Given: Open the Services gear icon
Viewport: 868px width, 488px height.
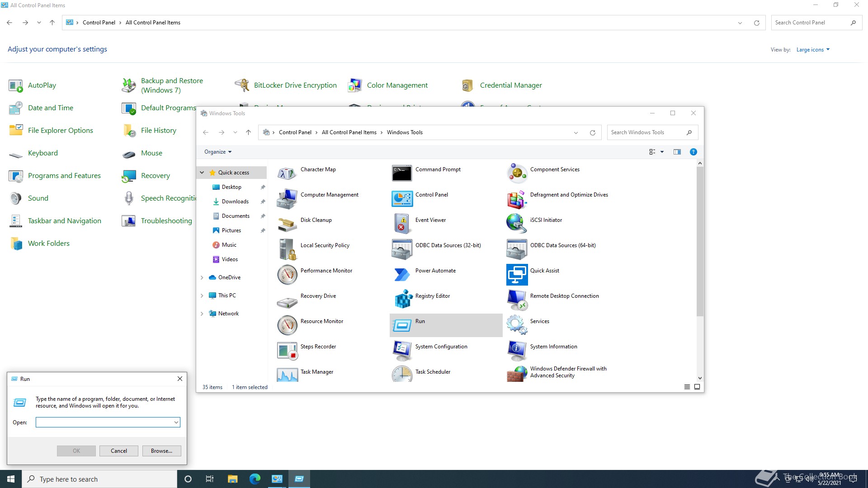Looking at the screenshot, I should (517, 325).
